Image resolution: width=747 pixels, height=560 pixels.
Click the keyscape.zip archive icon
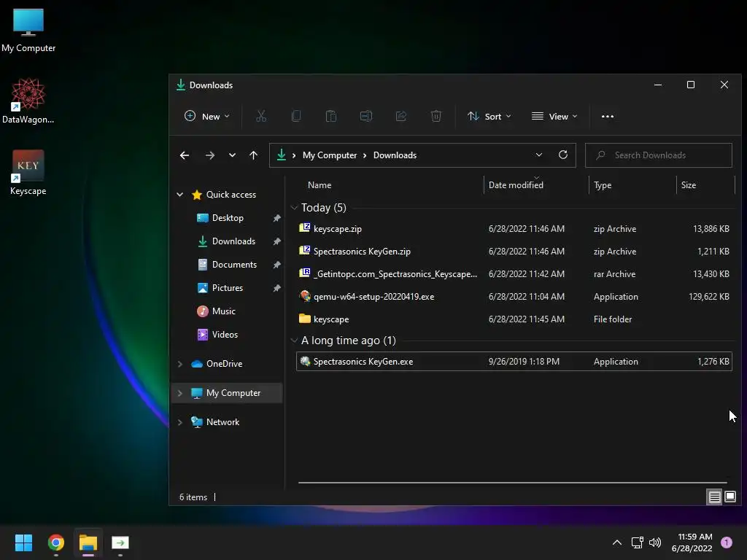click(x=305, y=228)
